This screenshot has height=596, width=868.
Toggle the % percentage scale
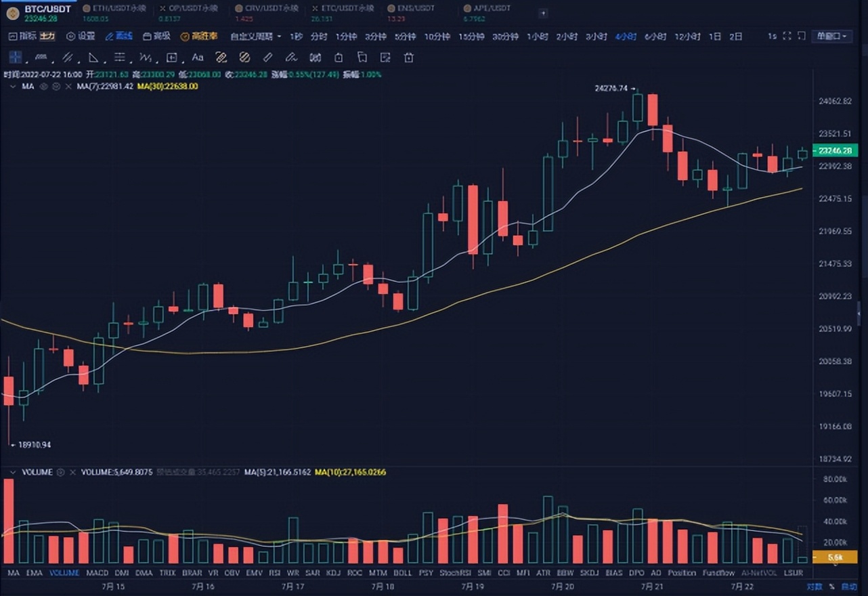pyautogui.click(x=832, y=587)
